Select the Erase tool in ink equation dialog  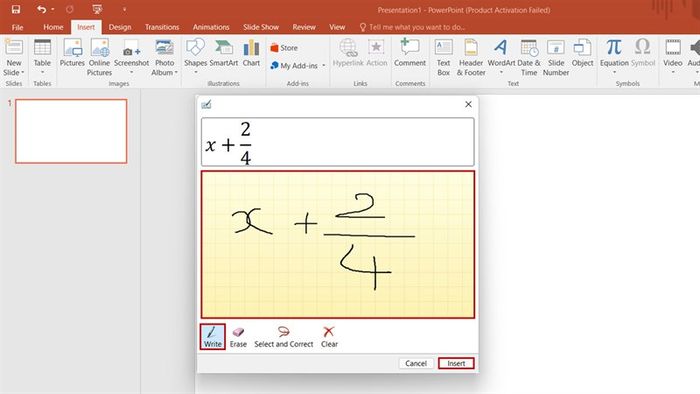(238, 337)
